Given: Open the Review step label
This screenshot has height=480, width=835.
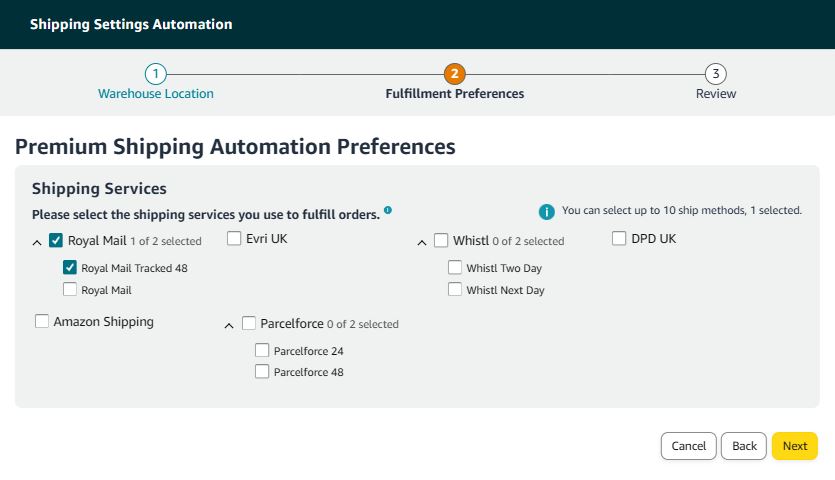Looking at the screenshot, I should click(x=716, y=93).
